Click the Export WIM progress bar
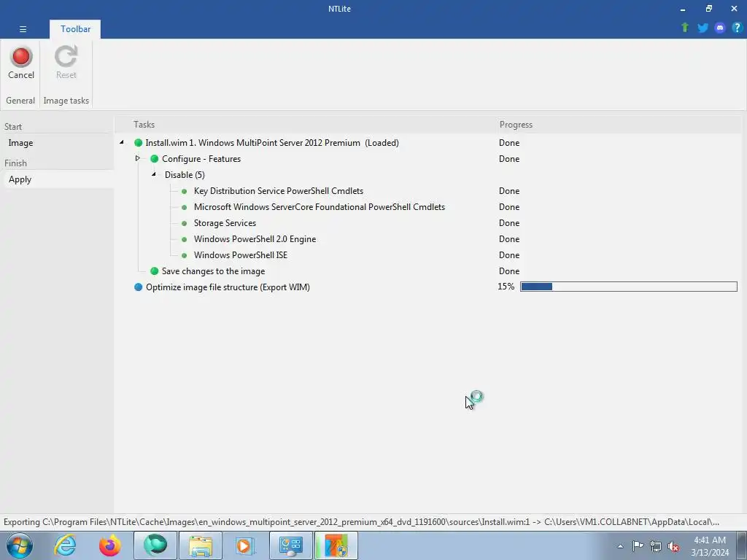 (x=628, y=287)
